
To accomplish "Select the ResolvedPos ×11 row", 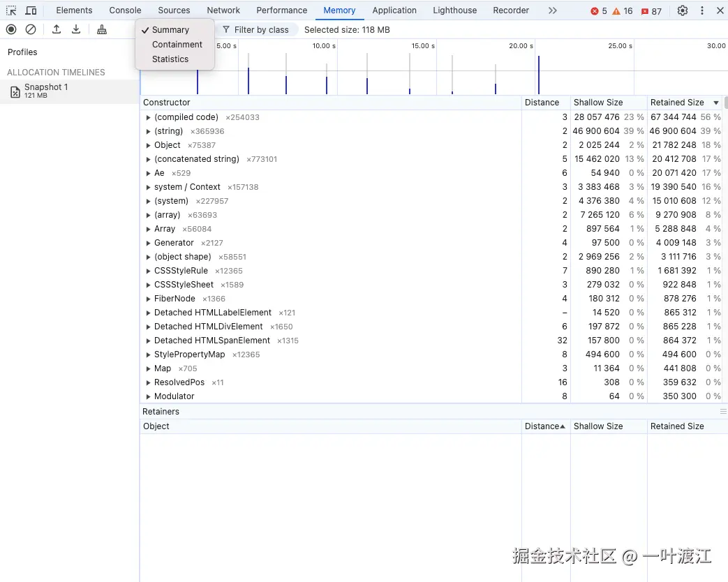I will [x=432, y=382].
